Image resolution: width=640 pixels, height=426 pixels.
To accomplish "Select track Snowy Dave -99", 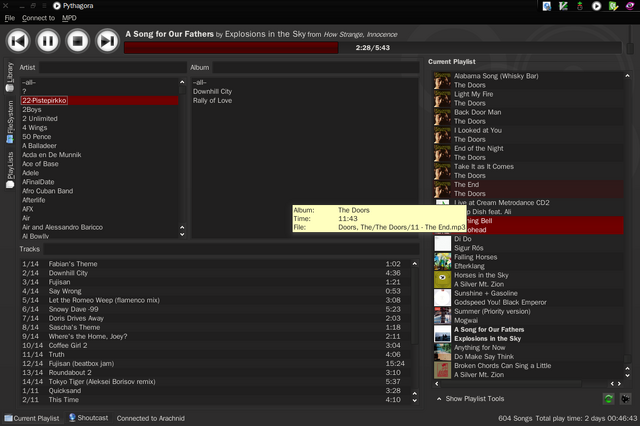I will [216, 309].
